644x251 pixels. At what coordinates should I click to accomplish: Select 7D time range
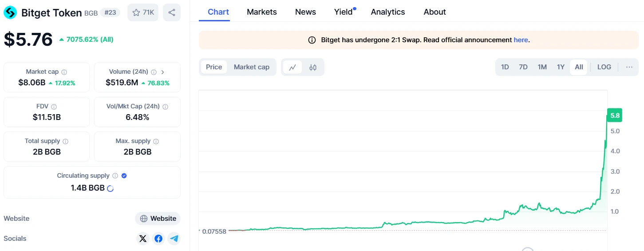pos(523,67)
